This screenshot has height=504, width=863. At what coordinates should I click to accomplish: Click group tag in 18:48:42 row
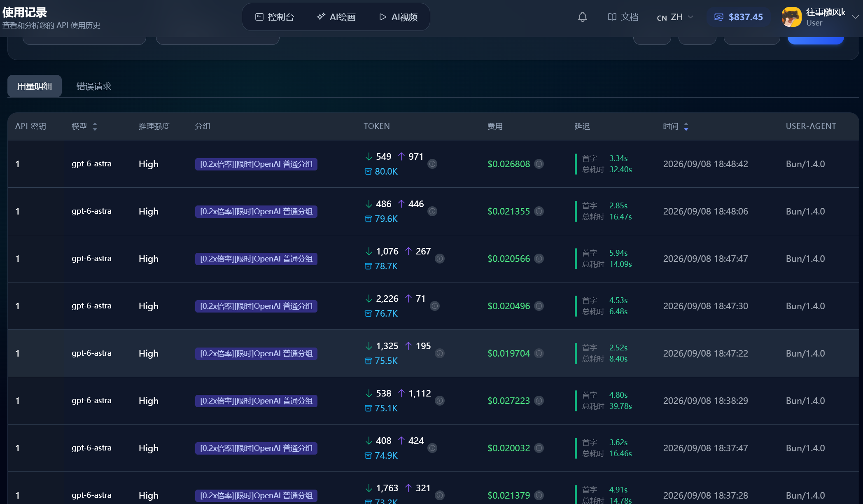[x=256, y=164]
